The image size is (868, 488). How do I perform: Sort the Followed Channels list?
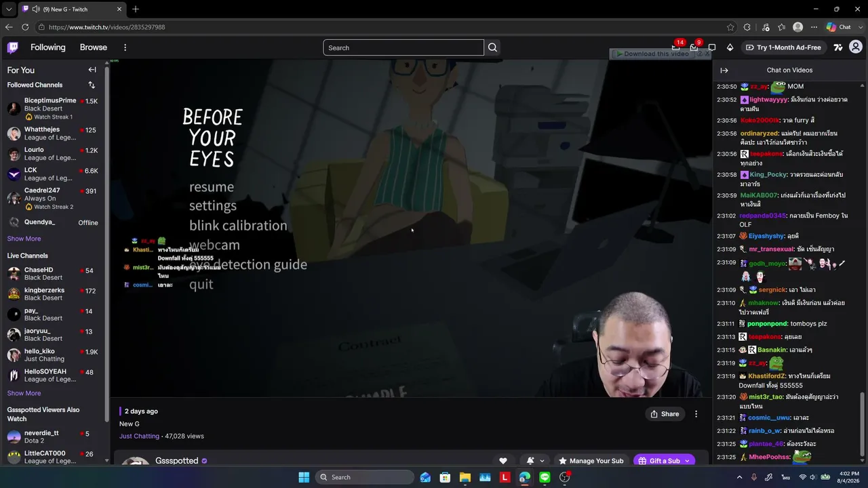92,85
